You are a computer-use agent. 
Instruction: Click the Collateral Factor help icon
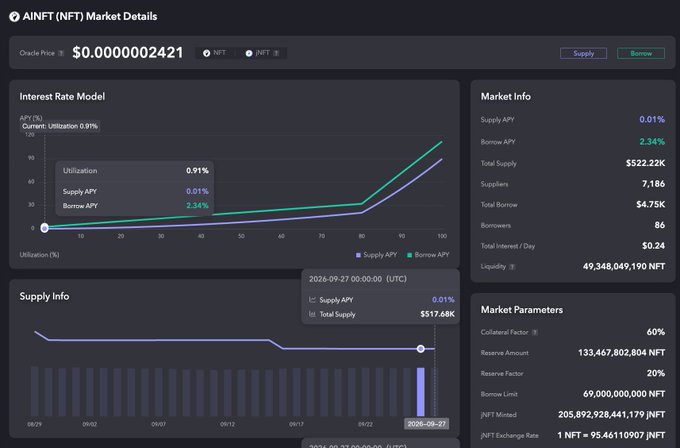tap(535, 333)
